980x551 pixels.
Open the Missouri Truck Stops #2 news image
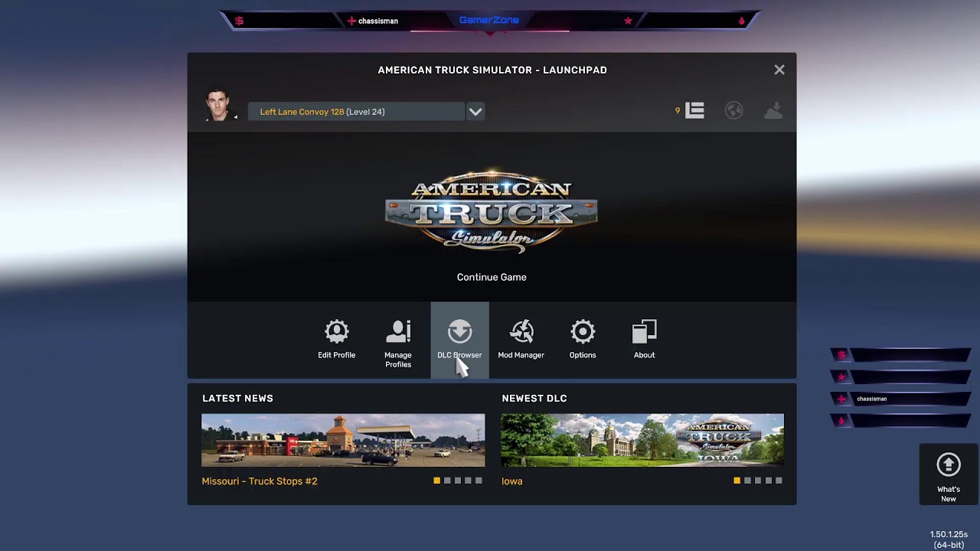343,440
